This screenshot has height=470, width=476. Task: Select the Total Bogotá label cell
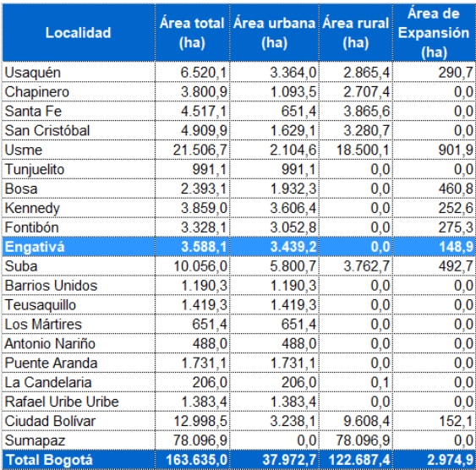tap(79, 459)
